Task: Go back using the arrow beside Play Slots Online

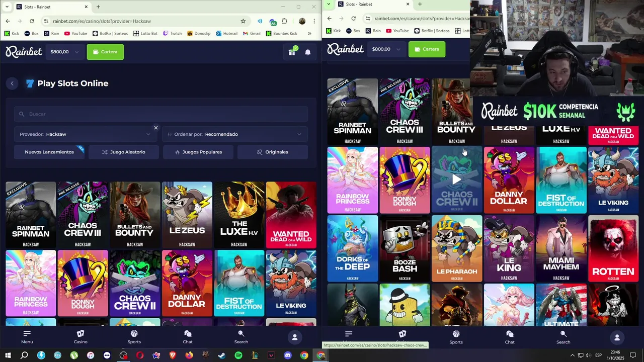Action: [12, 83]
